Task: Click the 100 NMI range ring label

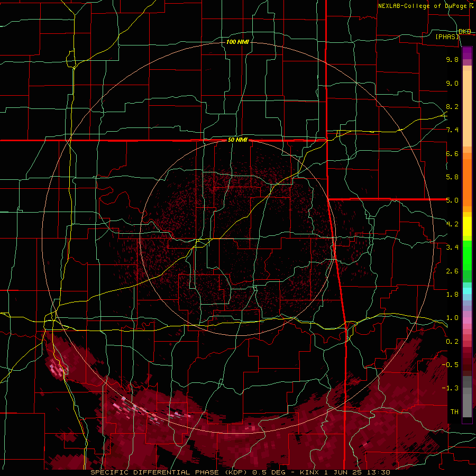Action: [237, 42]
